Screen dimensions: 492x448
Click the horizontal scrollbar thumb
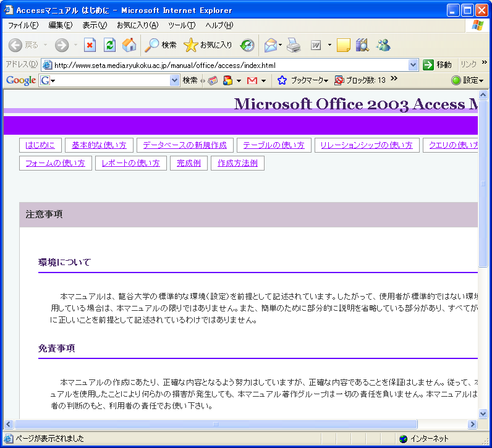(x=216, y=424)
